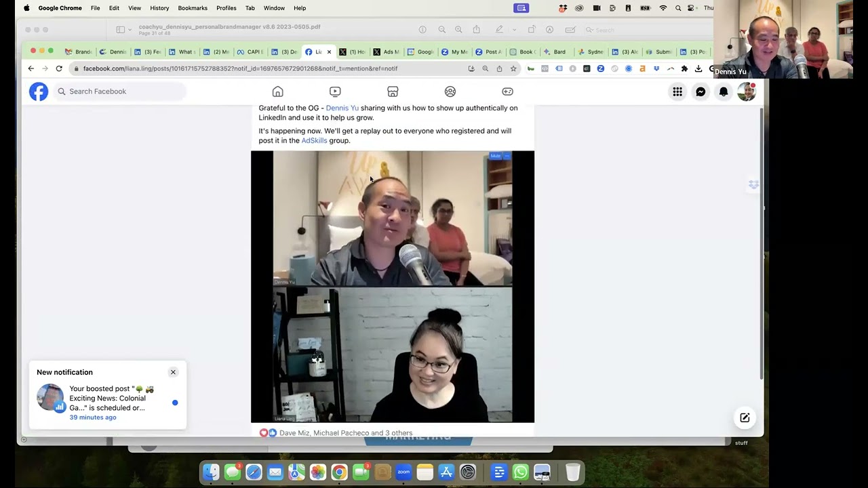Viewport: 868px width, 488px height.
Task: Open Photos from the Dock
Action: (x=317, y=472)
